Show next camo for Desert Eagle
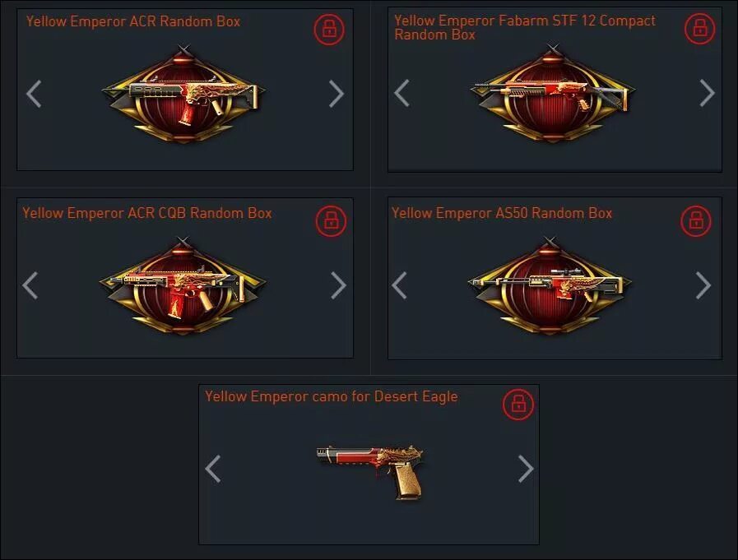The image size is (738, 560). [525, 469]
